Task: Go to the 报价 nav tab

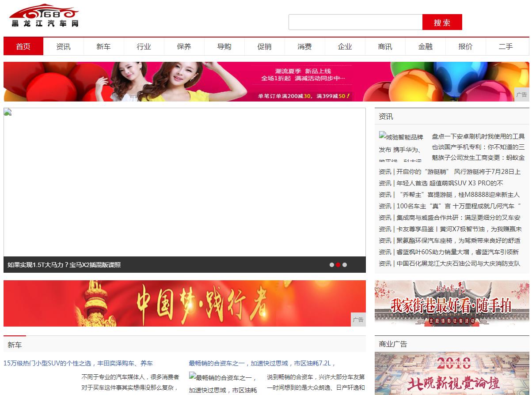Action: [x=466, y=46]
